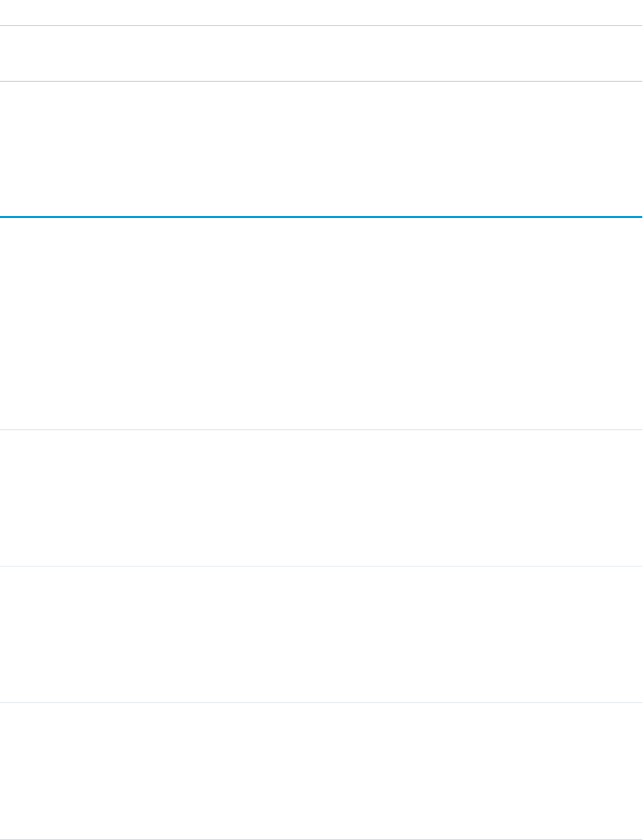This screenshot has height=840, width=643.
Task: Click the left end of the blue line
Action: (x=3, y=217)
